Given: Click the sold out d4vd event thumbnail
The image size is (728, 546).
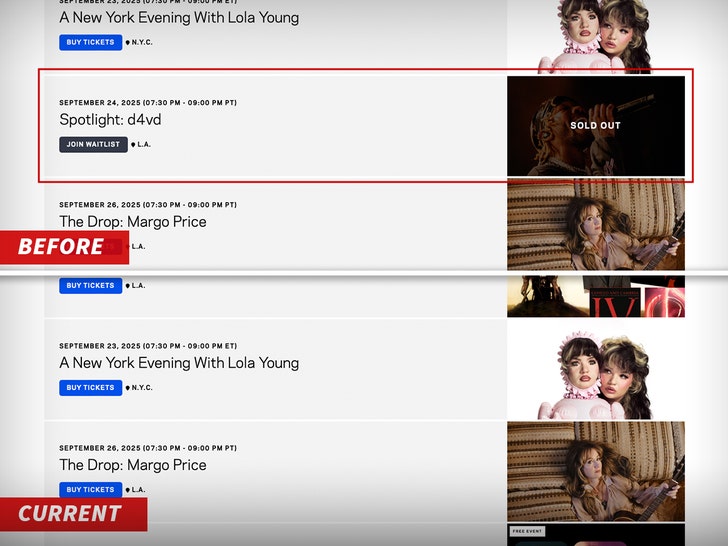Looking at the screenshot, I should coord(596,126).
